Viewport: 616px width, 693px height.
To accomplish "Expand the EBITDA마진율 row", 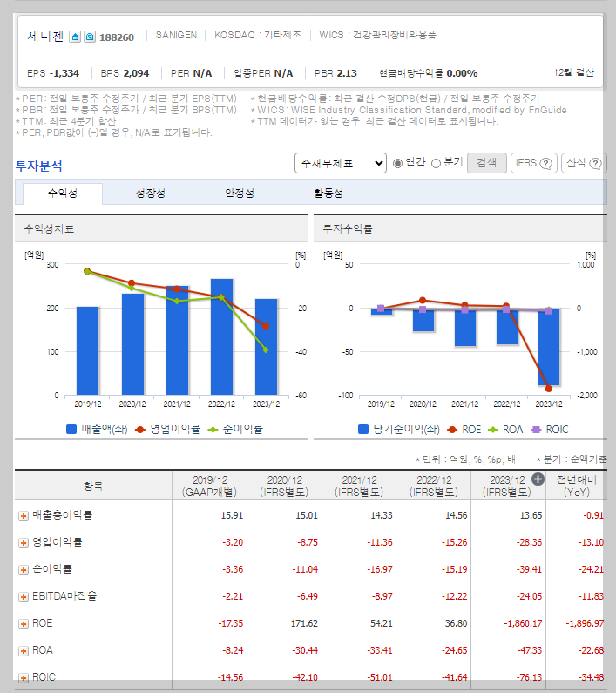I will pos(24,596).
